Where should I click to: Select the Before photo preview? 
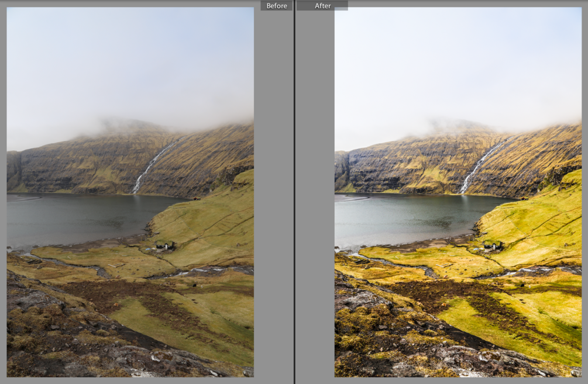(130, 192)
